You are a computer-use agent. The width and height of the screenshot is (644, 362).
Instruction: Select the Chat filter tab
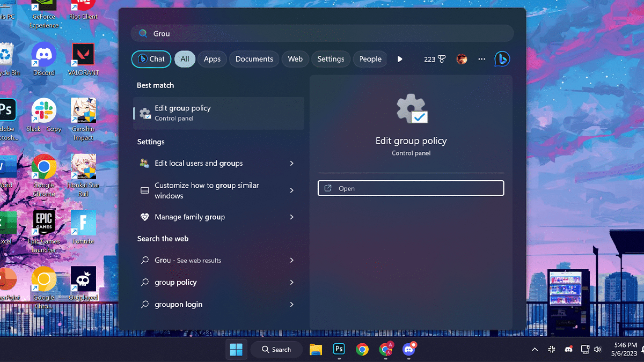coord(151,59)
